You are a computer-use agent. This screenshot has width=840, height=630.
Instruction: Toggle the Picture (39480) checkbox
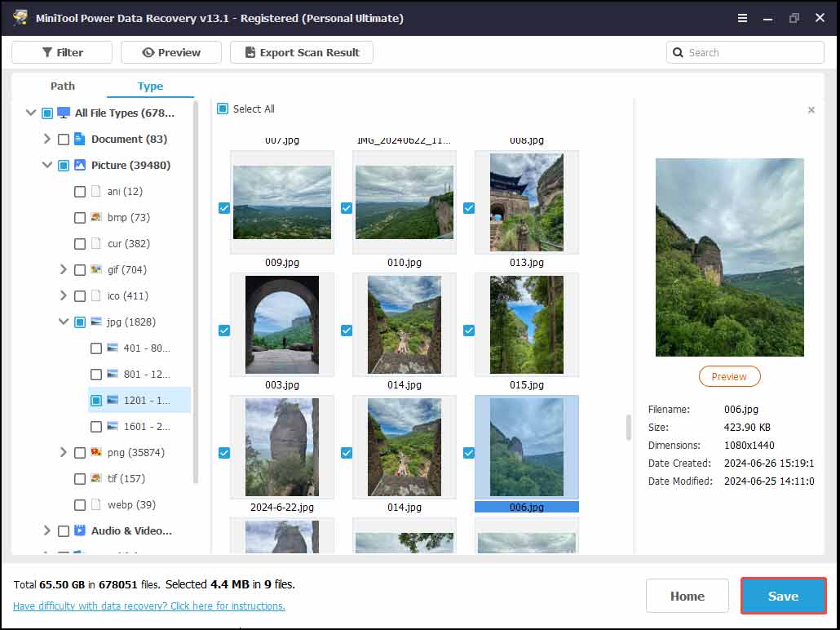point(64,166)
